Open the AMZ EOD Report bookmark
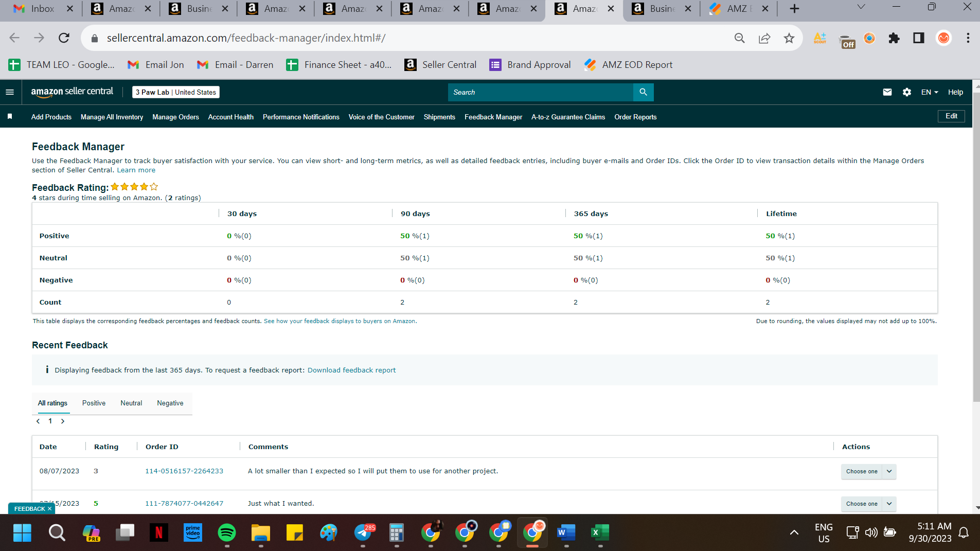 [629, 65]
